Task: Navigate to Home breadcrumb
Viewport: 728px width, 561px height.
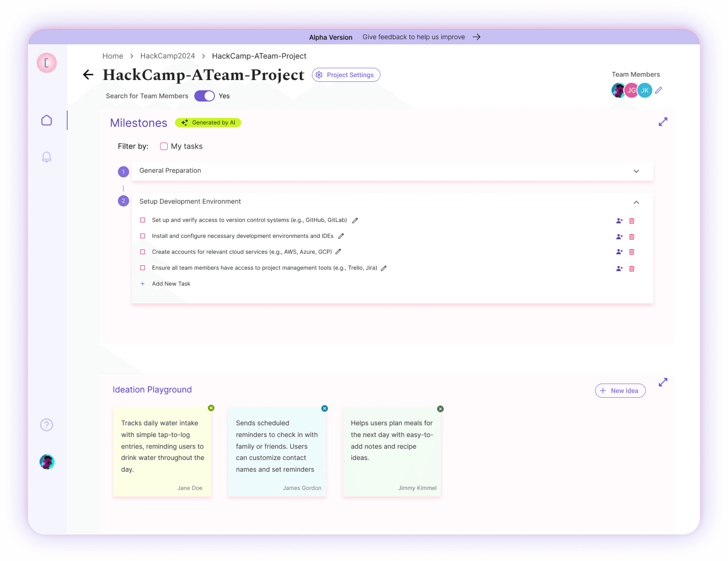Action: [113, 56]
